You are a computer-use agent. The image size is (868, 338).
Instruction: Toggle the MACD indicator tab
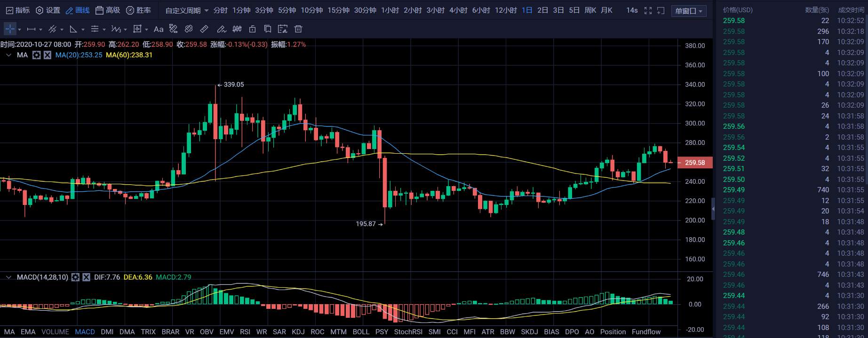click(x=85, y=332)
